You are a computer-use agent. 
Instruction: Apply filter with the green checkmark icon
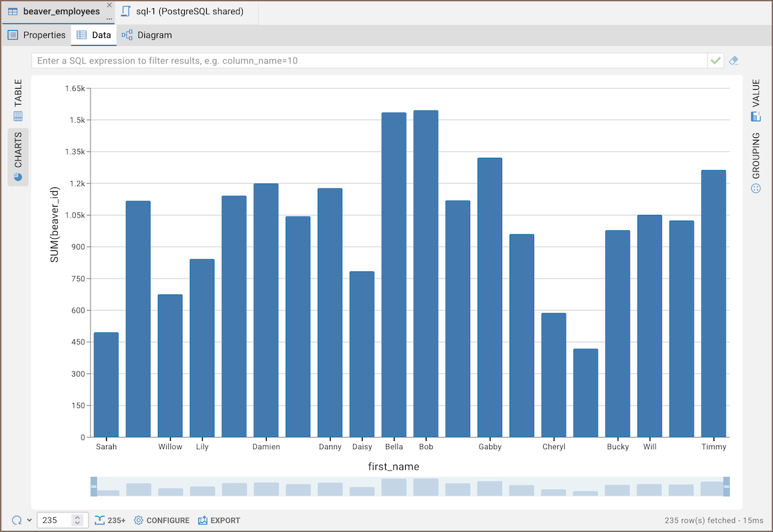[715, 60]
